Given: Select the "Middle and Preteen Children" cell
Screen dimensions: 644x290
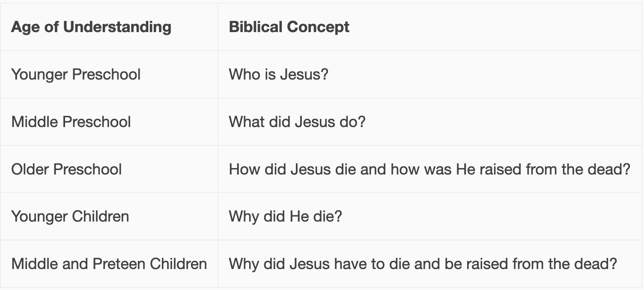Looking at the screenshot, I should tap(109, 263).
